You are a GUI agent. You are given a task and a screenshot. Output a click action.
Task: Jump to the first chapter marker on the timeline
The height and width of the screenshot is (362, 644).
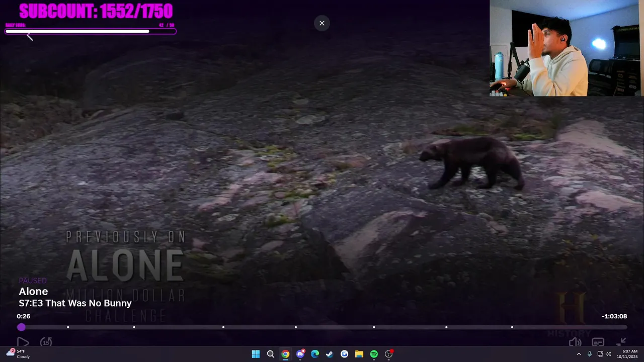(x=68, y=327)
